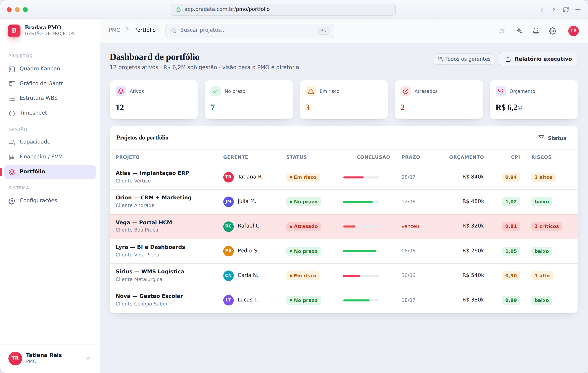Click the Atrasados x-circle icon
This screenshot has height=373, width=588.
tap(406, 91)
